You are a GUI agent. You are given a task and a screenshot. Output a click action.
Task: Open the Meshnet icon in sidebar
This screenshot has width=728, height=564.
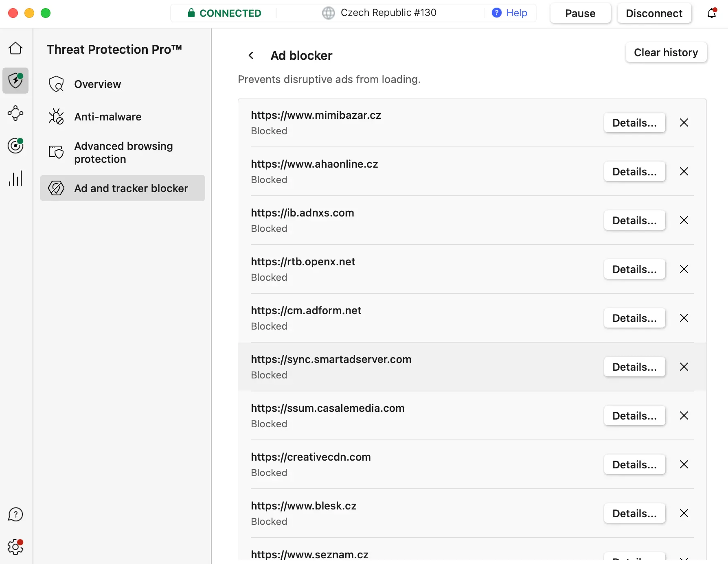pos(15,113)
